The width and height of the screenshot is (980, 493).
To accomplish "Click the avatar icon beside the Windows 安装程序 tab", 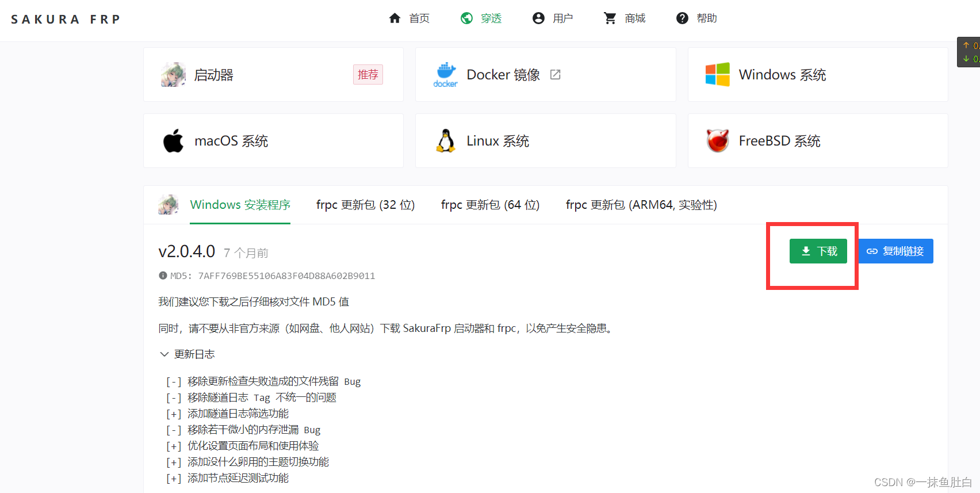I will [x=169, y=205].
